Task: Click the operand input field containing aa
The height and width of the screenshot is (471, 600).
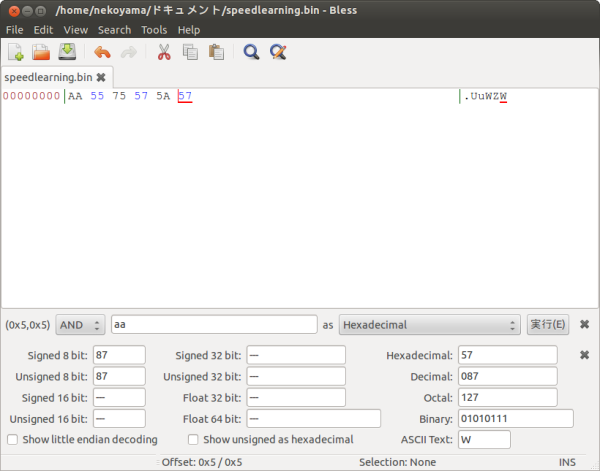Action: (x=214, y=325)
